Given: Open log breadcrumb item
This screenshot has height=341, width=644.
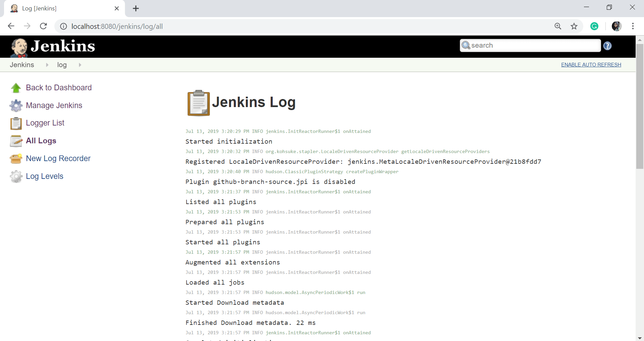Looking at the screenshot, I should pyautogui.click(x=62, y=65).
